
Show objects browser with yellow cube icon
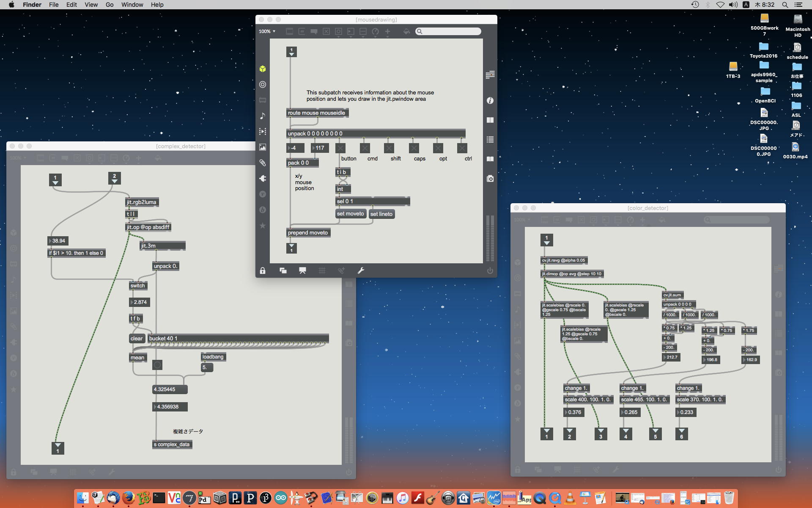click(263, 69)
